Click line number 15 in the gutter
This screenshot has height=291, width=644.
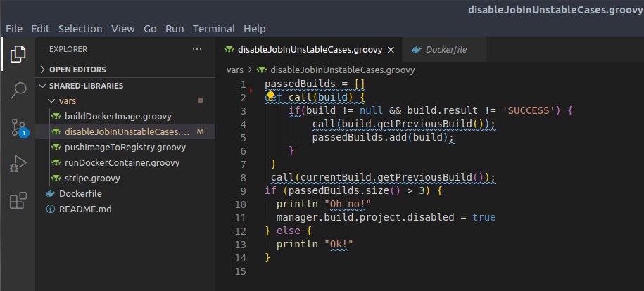(241, 271)
